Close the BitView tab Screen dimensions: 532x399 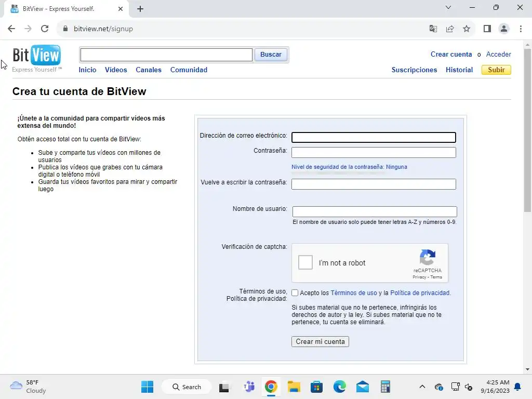point(121,9)
